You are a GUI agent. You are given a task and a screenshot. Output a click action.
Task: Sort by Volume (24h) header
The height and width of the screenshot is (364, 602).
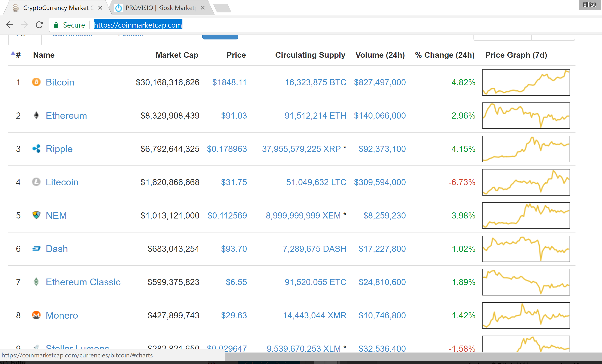[x=380, y=55]
